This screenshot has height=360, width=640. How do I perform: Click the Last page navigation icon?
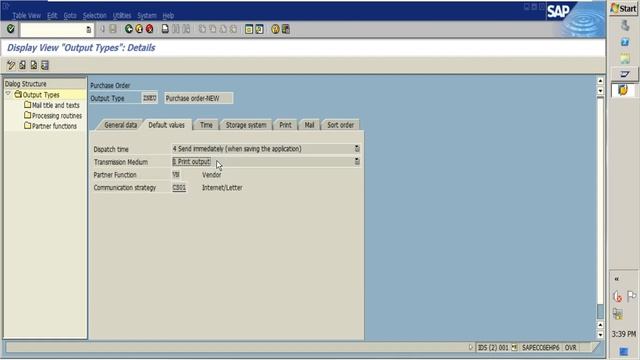233,29
